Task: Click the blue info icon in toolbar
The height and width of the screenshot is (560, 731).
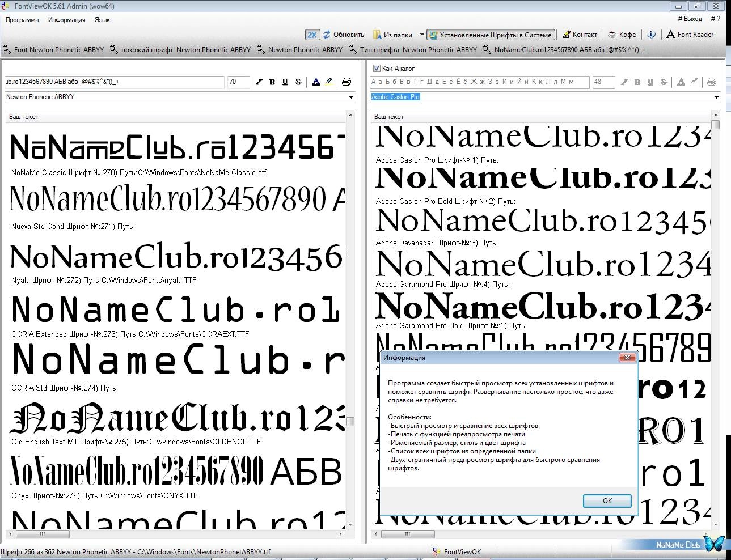Action: (651, 35)
